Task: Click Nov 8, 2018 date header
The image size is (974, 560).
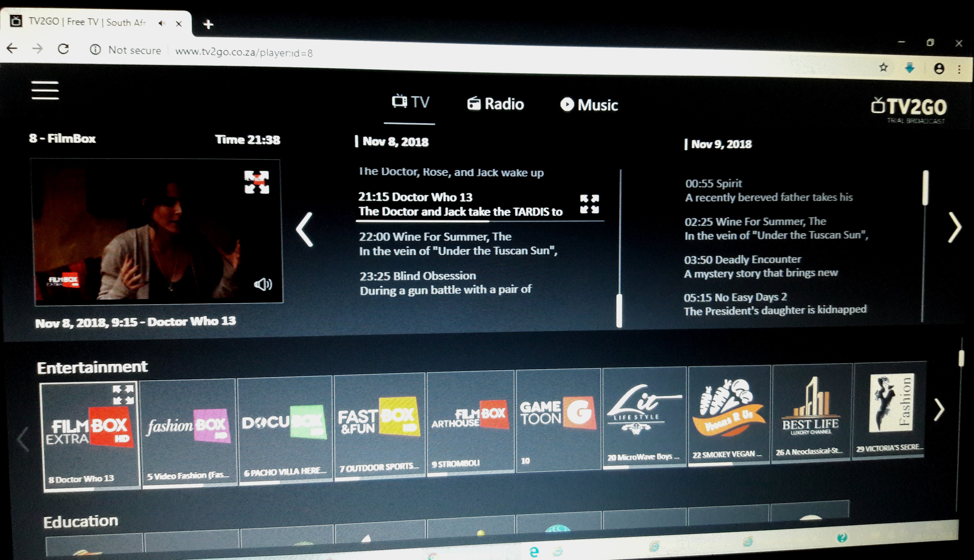Action: pyautogui.click(x=395, y=141)
